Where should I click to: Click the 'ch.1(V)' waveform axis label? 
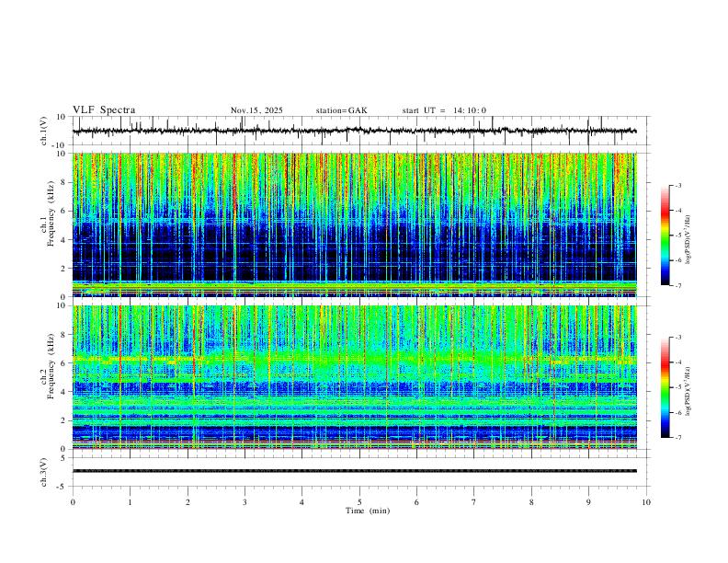(44, 131)
